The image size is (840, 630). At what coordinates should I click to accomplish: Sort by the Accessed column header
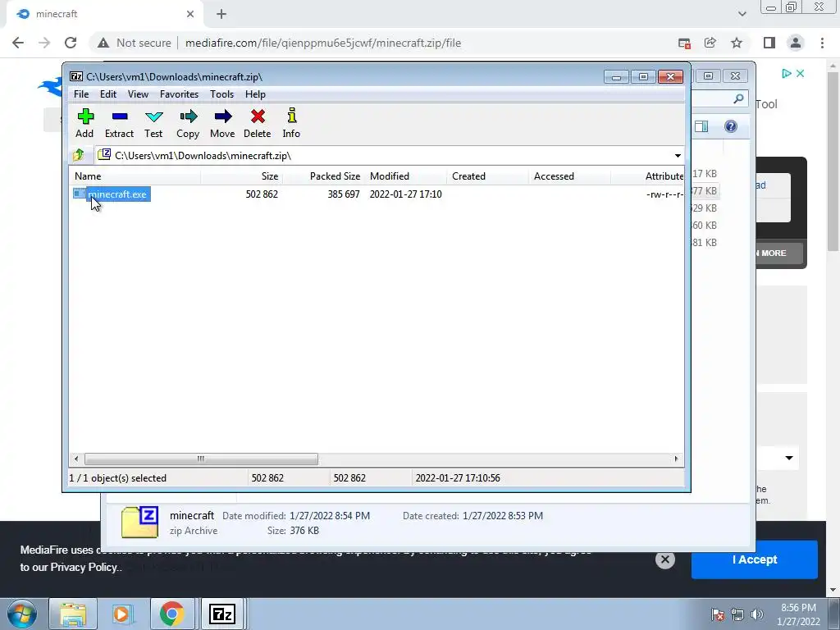569,176
